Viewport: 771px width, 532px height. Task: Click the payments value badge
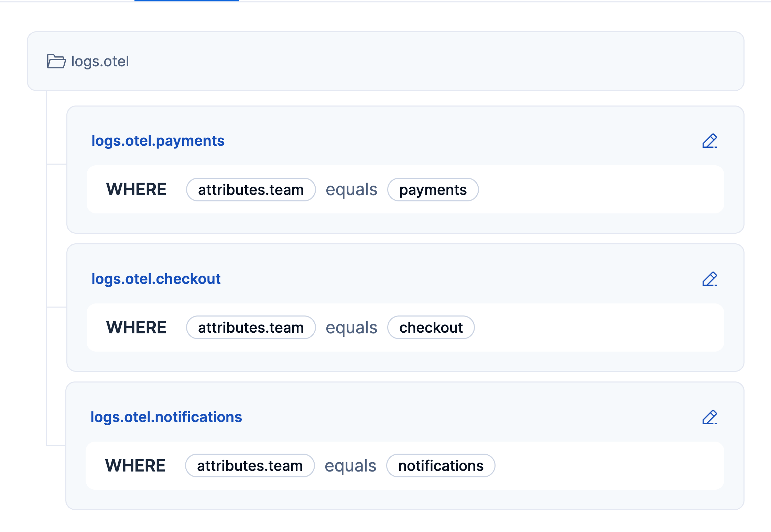433,190
